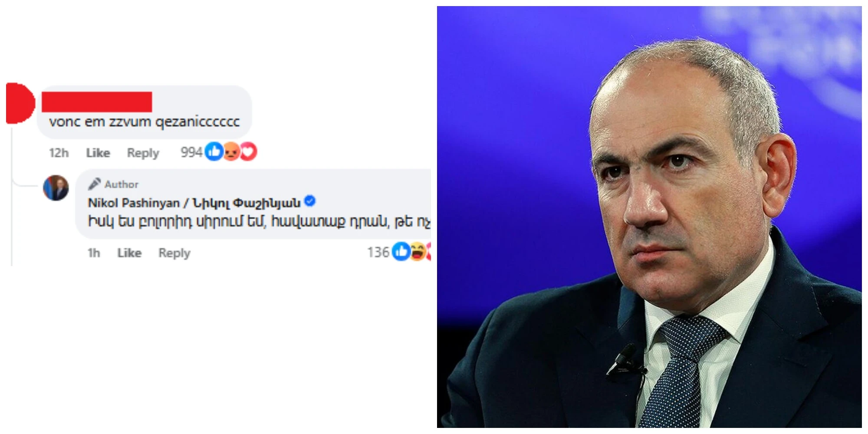View the 994 reactions count

191,152
